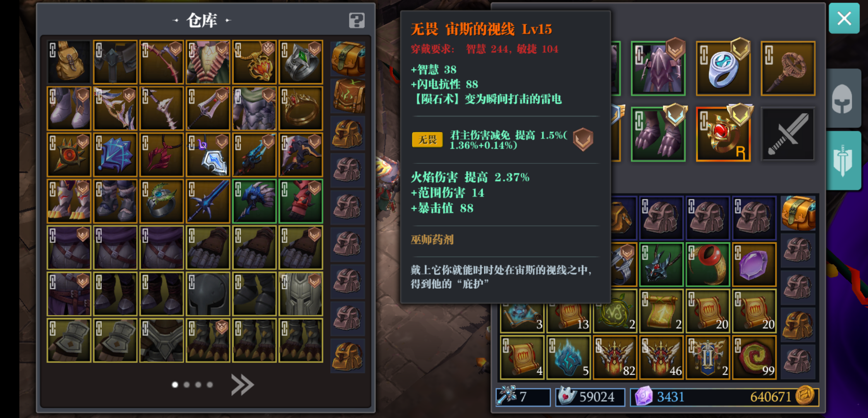
Task: Jump to fourth warehouse page dot
Action: (210, 385)
